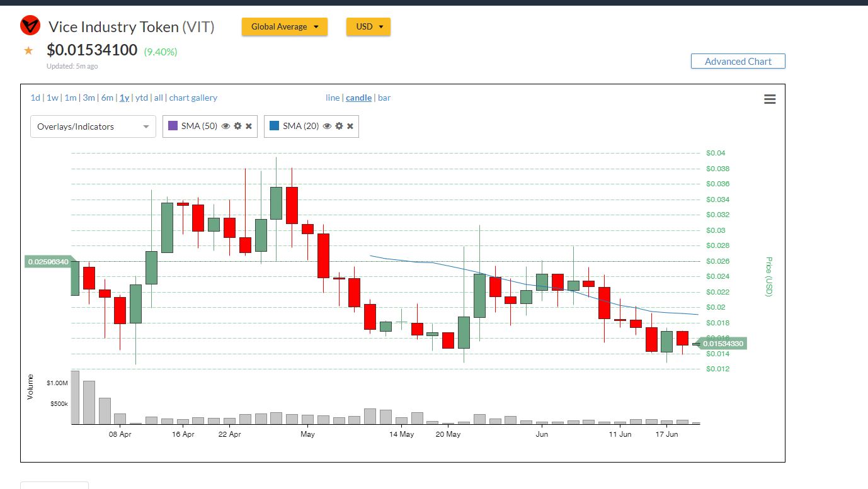Click the $1.00M volume axis label

point(57,383)
